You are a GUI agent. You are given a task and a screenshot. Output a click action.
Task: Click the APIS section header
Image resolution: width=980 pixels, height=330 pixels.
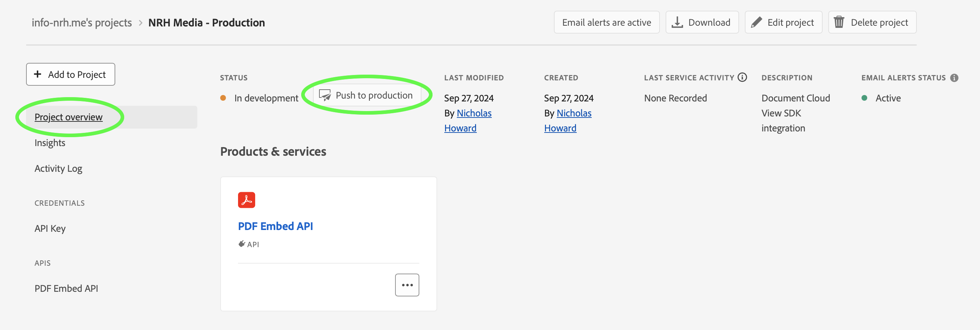tap(42, 262)
